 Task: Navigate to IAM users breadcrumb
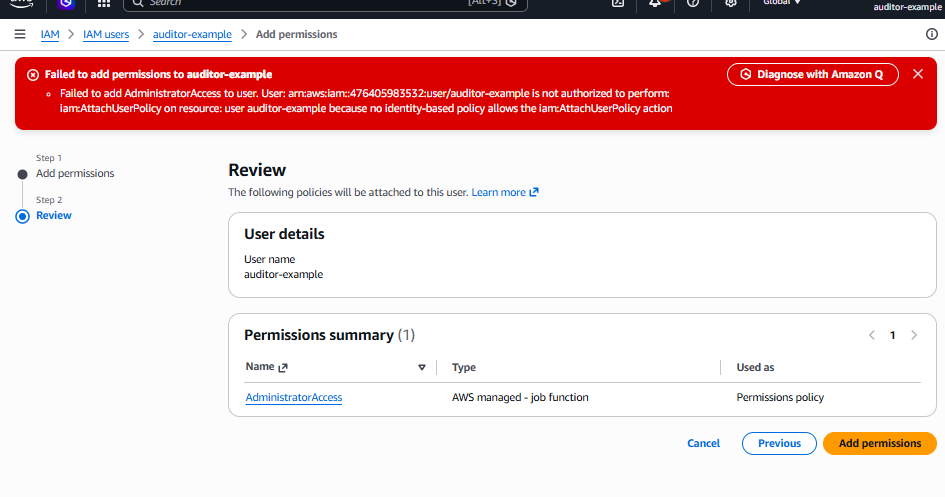pos(106,34)
